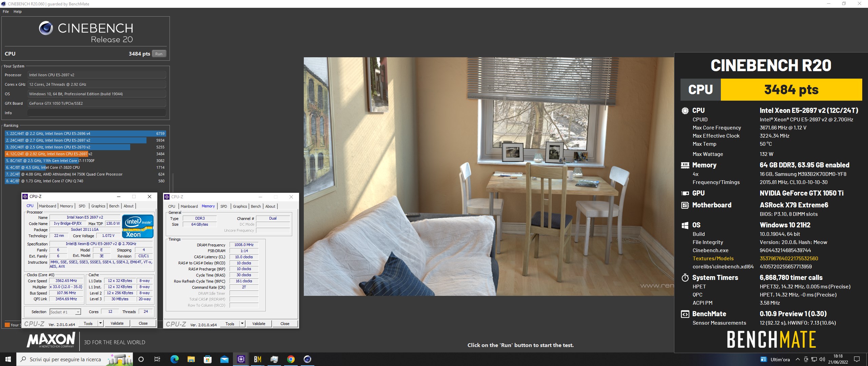The width and height of the screenshot is (868, 366).
Task: Open the Windows Start menu
Action: click(8, 359)
